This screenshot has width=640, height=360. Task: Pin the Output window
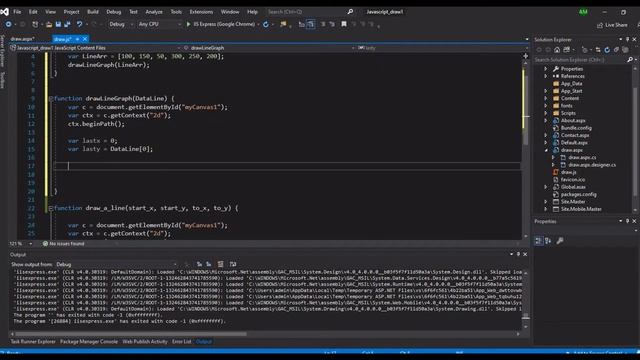[x=518, y=254]
